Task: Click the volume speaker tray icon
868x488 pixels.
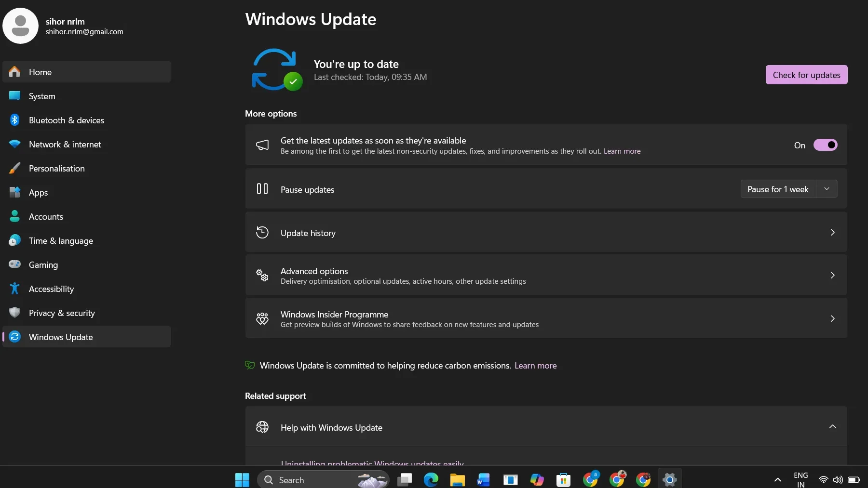Action: [x=838, y=480]
